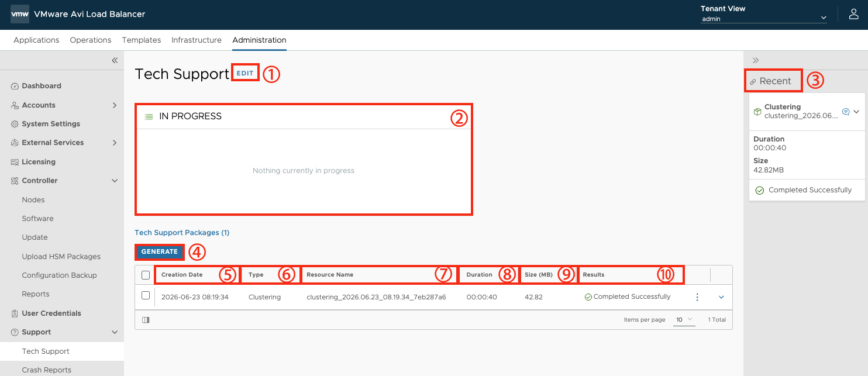Click the System Settings gear icon
The width and height of the screenshot is (868, 376).
point(15,124)
